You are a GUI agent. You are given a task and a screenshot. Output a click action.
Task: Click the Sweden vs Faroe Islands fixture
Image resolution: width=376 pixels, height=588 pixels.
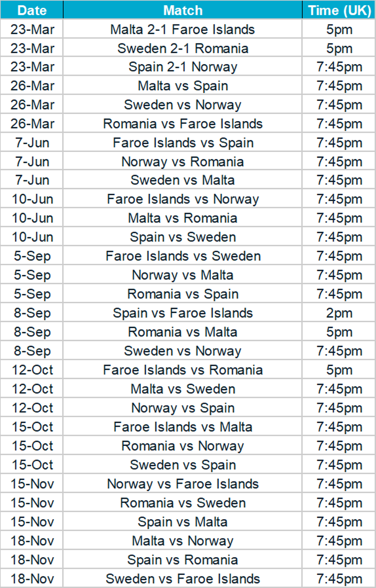pyautogui.click(x=182, y=579)
